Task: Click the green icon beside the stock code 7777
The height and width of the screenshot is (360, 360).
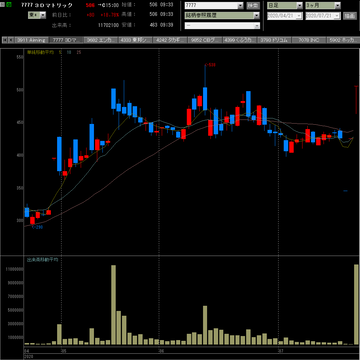Action: pos(9,5)
